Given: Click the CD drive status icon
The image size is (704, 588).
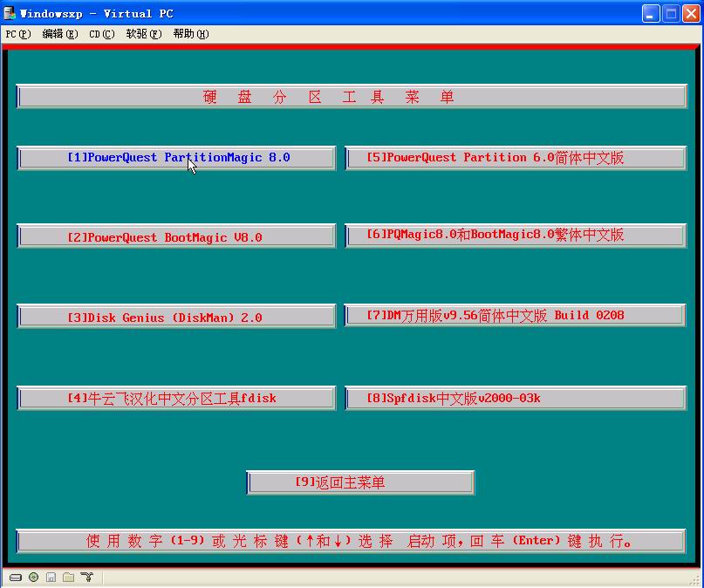Looking at the screenshot, I should [33, 578].
